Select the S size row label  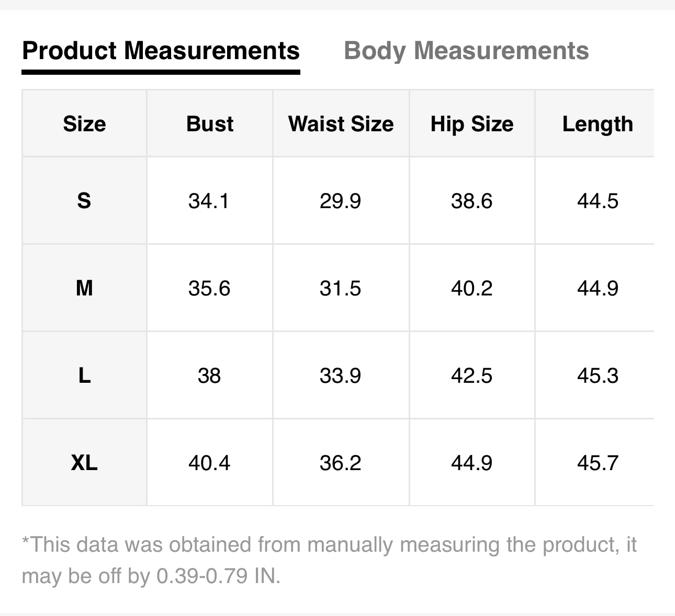84,201
